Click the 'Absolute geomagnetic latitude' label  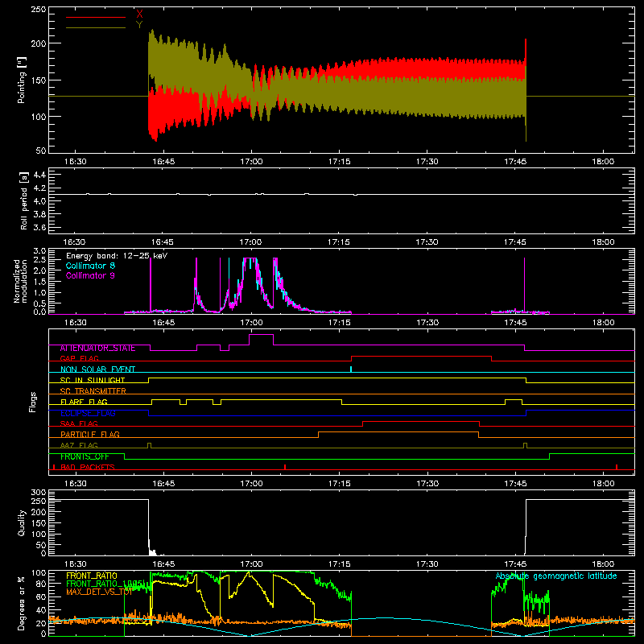pos(556,576)
